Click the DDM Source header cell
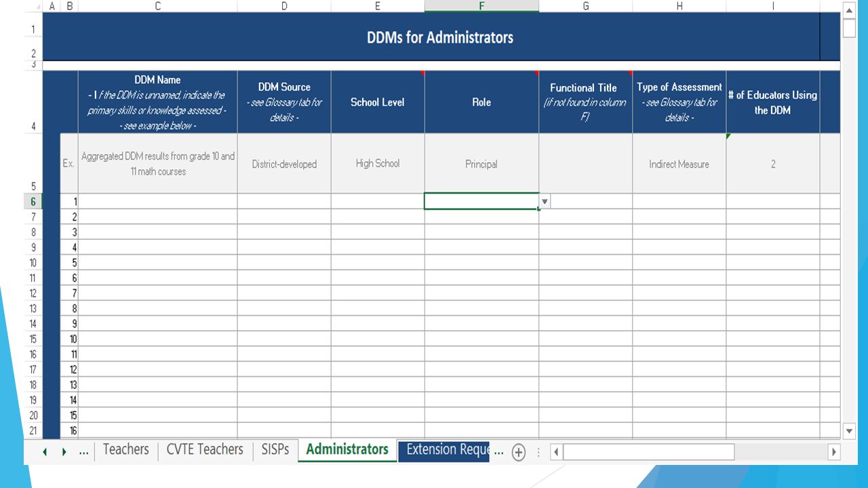 coord(284,102)
